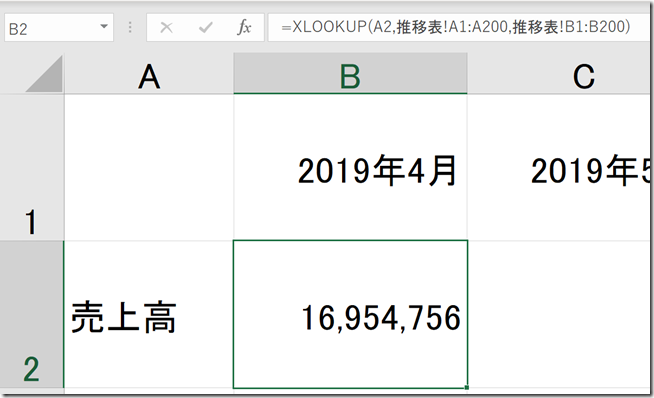Click the formula bar options dots handle
Viewport: 654px width, 398px height.
(130, 28)
